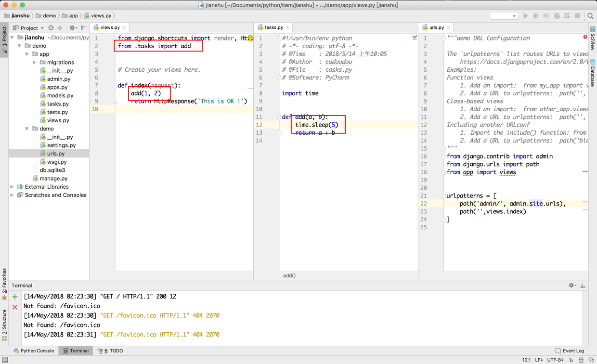
Task: Hide the Terminal panel with the hide icon
Action: 583,286
